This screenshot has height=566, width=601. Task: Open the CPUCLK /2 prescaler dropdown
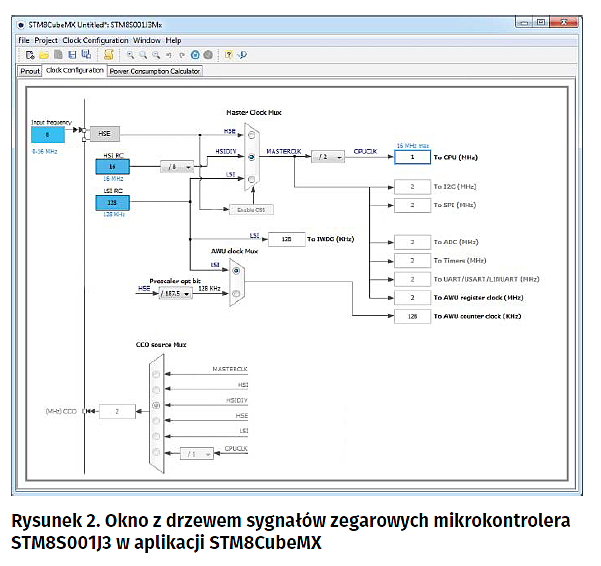pos(327,157)
